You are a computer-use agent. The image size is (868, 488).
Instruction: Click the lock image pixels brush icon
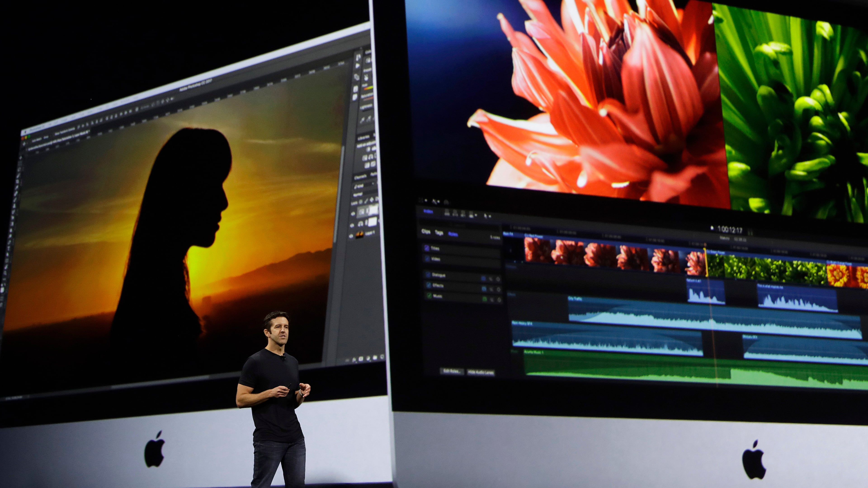[367, 201]
